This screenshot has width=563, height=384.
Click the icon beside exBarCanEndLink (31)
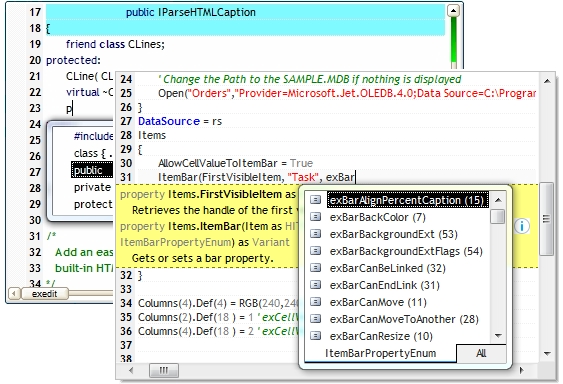pos(315,285)
